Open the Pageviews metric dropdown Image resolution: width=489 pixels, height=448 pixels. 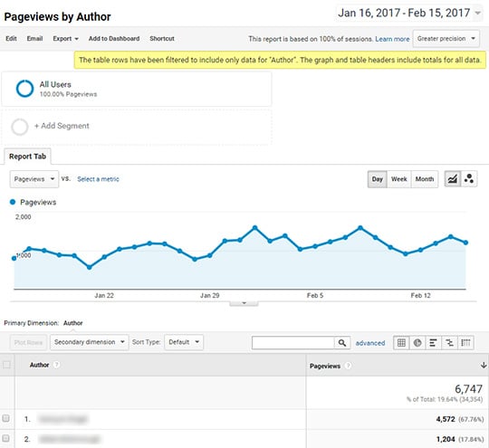click(34, 179)
